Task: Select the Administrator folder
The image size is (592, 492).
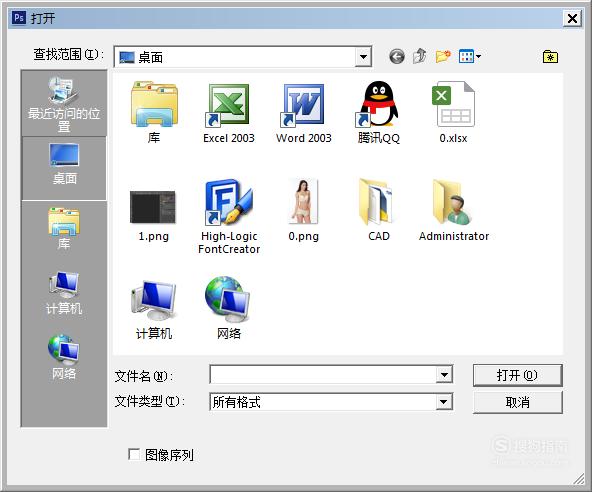Action: (x=454, y=211)
